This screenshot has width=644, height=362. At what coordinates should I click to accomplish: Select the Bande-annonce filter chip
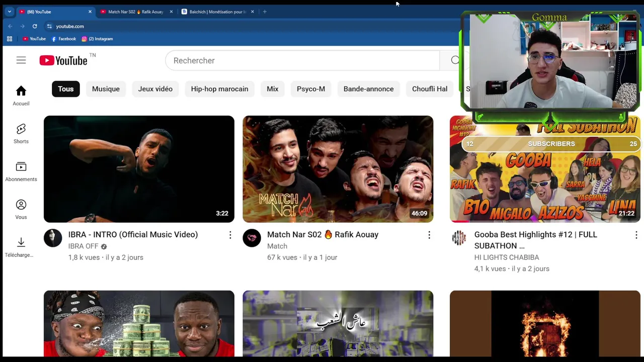369,89
